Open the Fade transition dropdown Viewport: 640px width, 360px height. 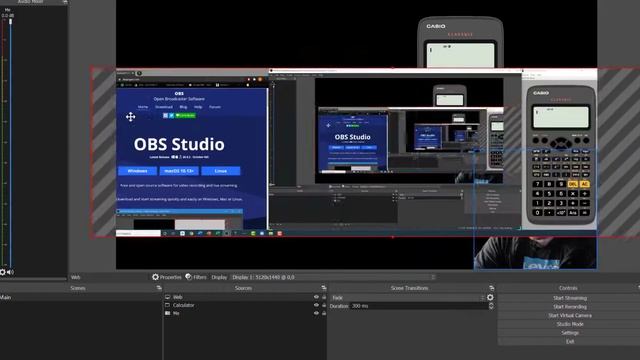(407, 298)
